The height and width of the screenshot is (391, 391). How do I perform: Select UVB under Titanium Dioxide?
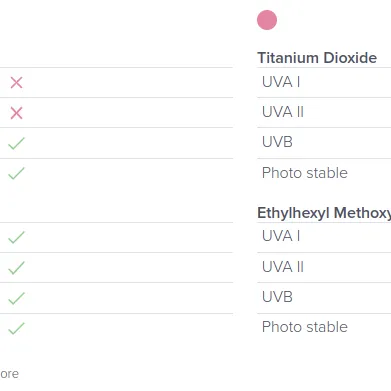point(277,142)
